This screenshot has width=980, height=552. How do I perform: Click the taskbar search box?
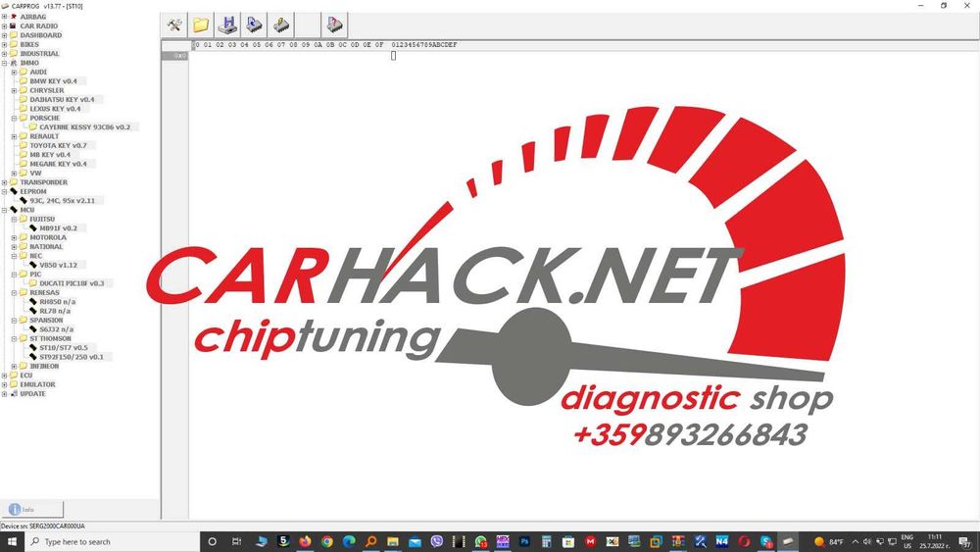point(112,541)
